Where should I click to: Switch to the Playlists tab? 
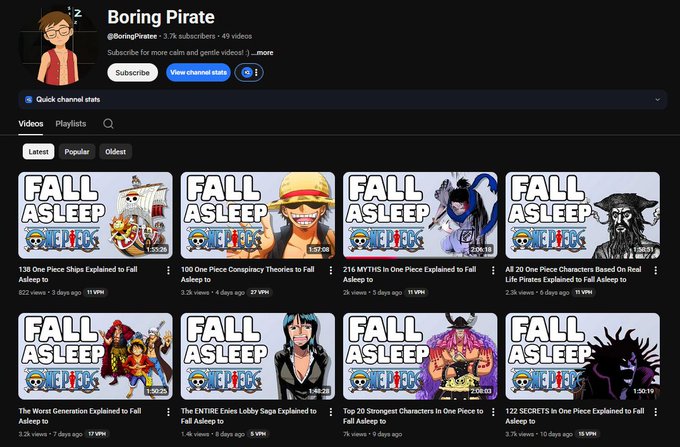71,124
